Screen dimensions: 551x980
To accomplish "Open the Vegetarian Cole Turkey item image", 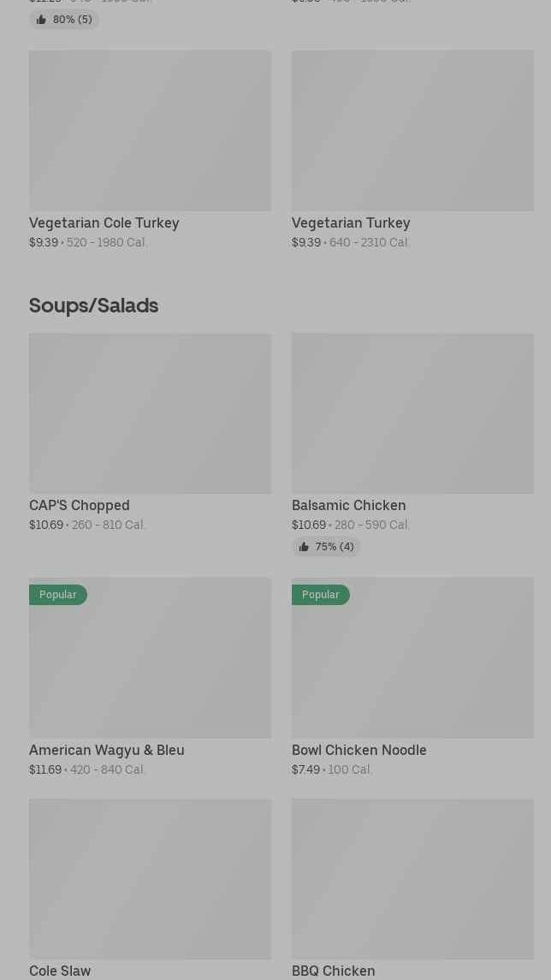I will coord(150,130).
